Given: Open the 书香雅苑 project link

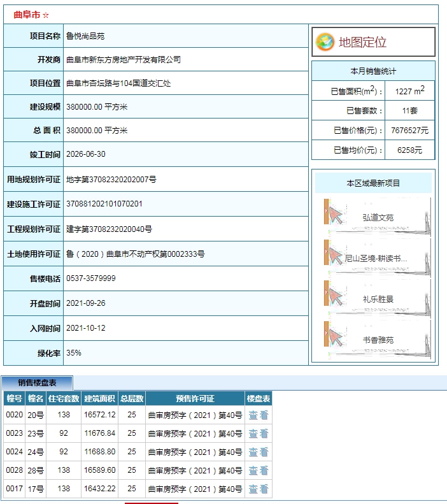Looking at the screenshot, I should pos(378,340).
